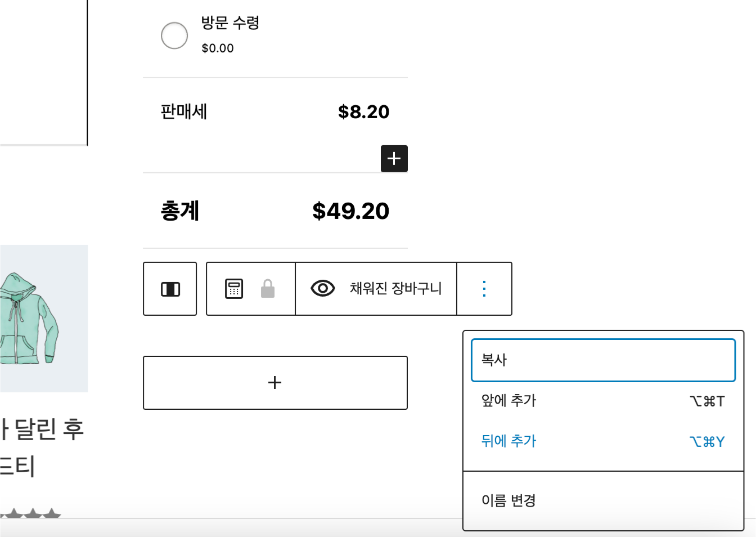Click the hoodie product title text
Viewport: 756px width, 537px height.
(42, 447)
